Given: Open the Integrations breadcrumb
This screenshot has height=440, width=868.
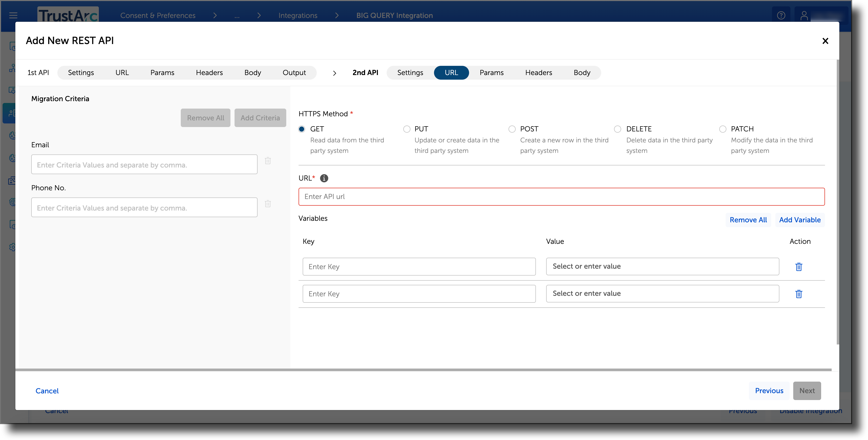Looking at the screenshot, I should click(x=298, y=16).
